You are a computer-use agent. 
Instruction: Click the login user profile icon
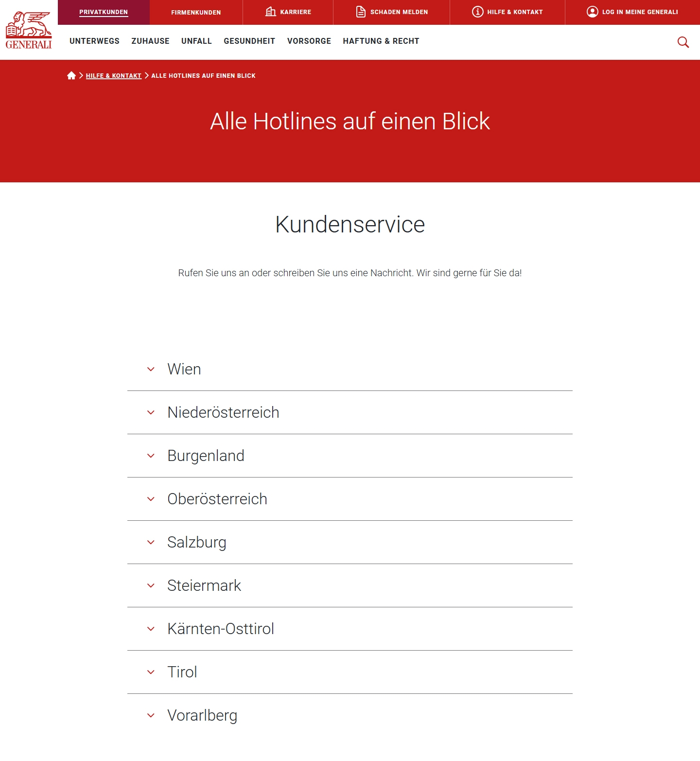click(593, 12)
